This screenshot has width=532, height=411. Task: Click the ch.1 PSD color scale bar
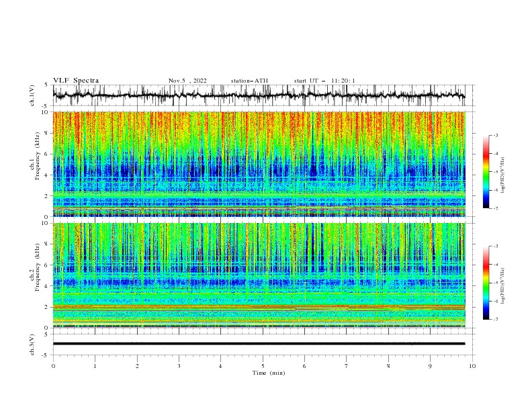click(486, 172)
